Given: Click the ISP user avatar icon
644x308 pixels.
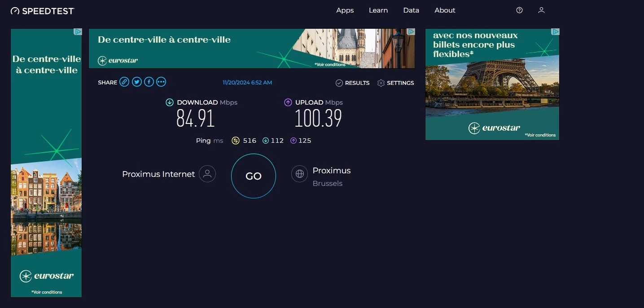Looking at the screenshot, I should pyautogui.click(x=207, y=174).
